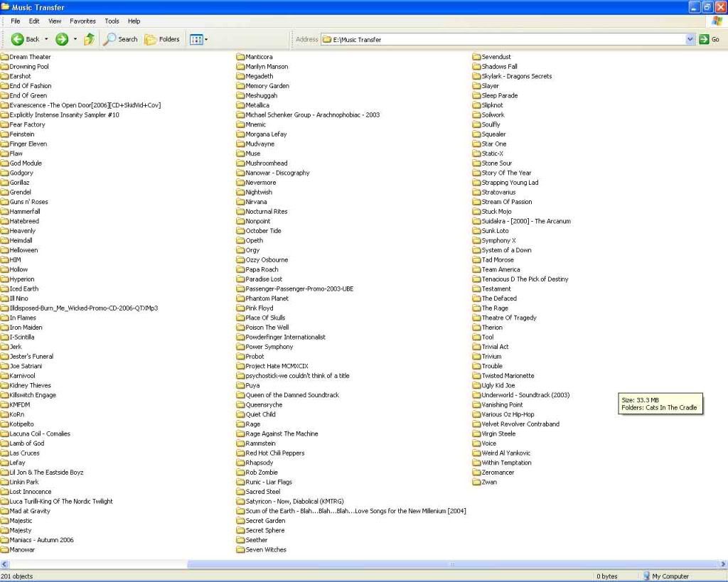Expand the Forward history dropdown arrow
Image resolution: width=728 pixels, height=582 pixels.
[x=75, y=40]
